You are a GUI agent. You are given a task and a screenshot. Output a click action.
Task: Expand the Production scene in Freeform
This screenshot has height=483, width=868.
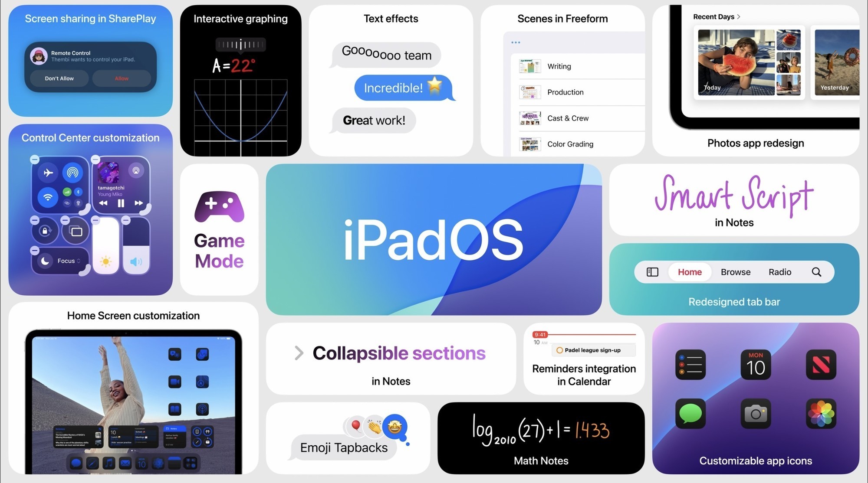(565, 92)
